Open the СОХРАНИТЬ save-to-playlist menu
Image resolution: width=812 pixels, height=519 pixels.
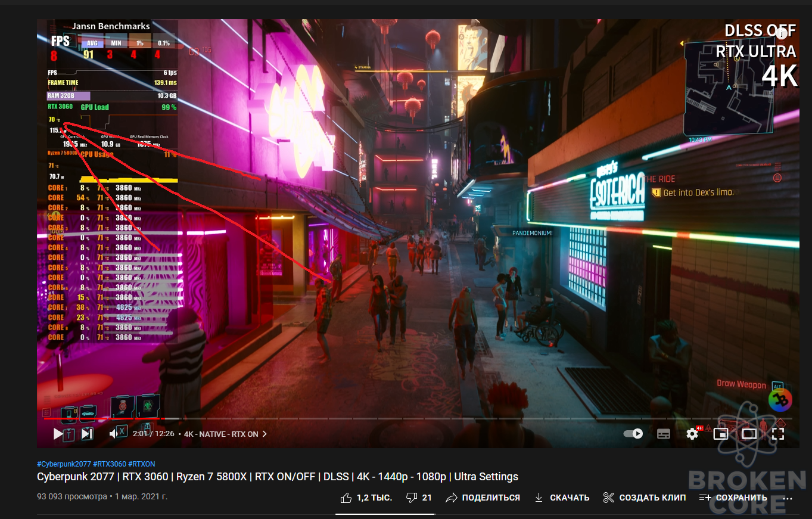[733, 498]
